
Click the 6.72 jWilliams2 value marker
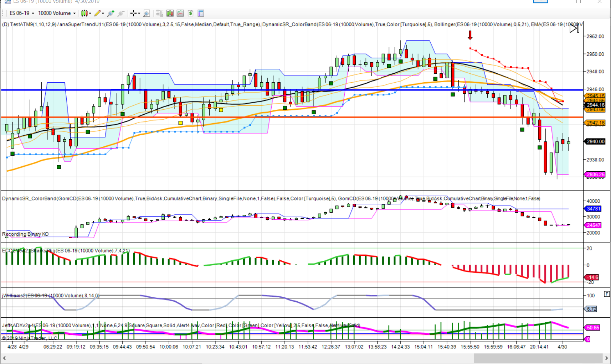(591, 309)
